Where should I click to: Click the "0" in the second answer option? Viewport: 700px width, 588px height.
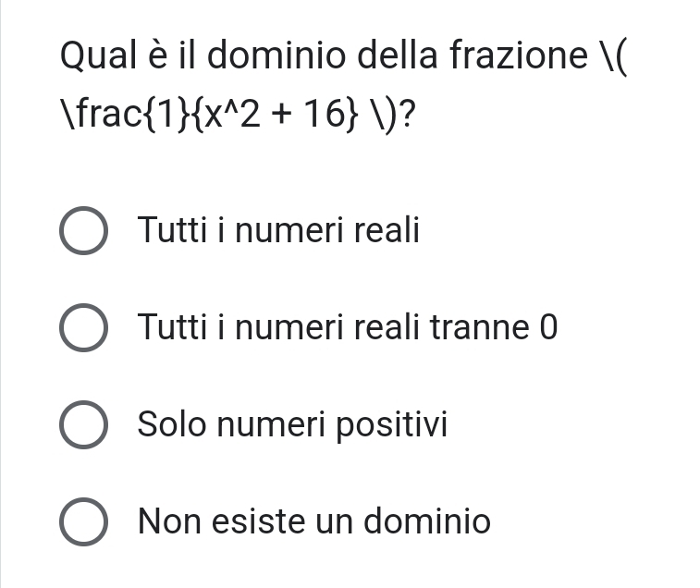[x=548, y=327]
